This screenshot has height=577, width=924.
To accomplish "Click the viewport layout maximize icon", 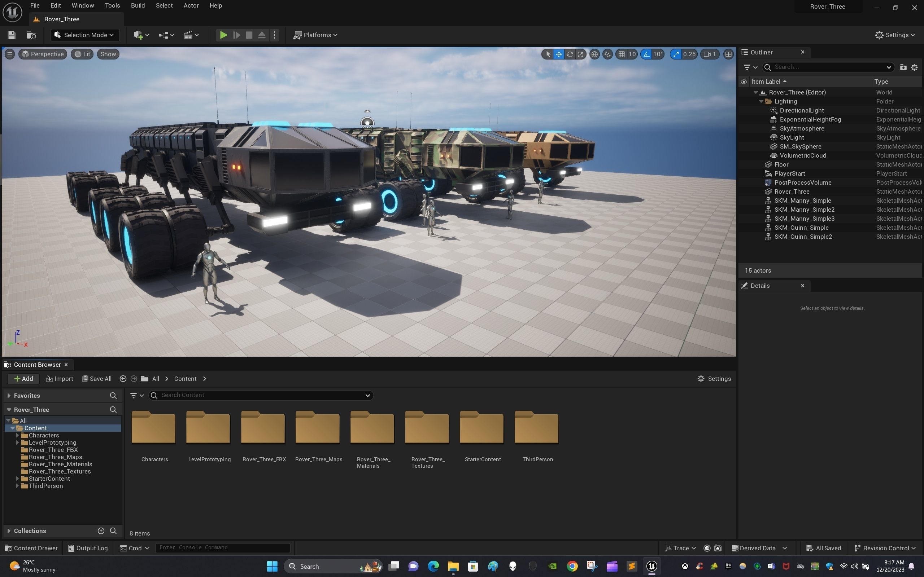I will [x=728, y=54].
